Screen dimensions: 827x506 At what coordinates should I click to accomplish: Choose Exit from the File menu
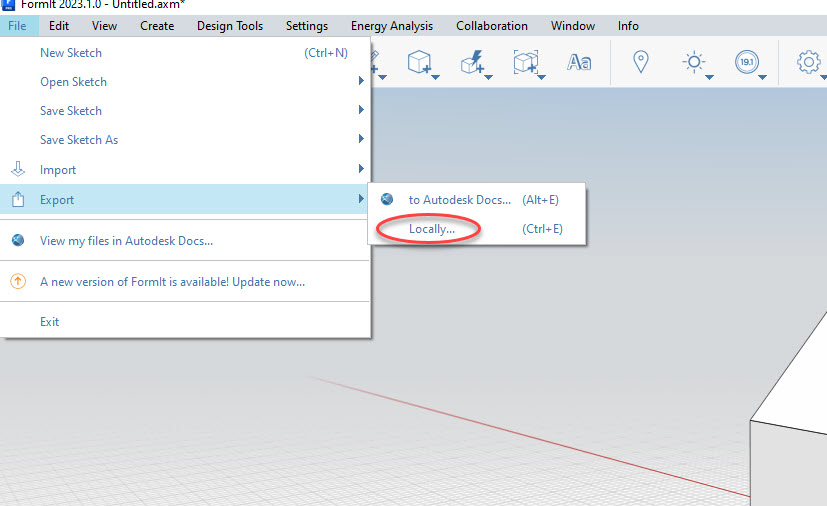point(185,322)
